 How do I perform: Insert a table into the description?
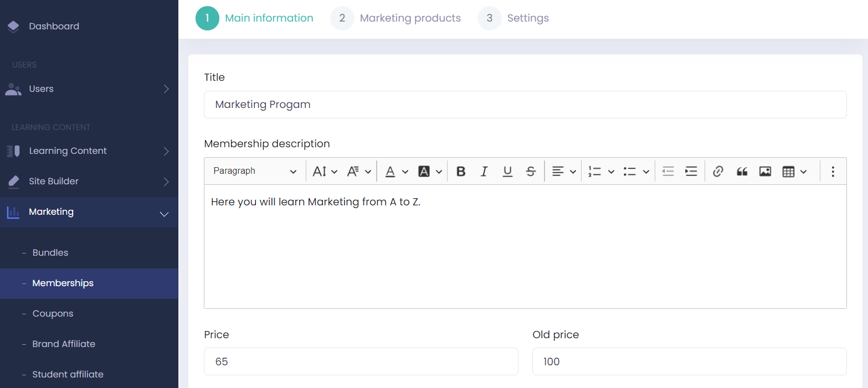(x=788, y=172)
